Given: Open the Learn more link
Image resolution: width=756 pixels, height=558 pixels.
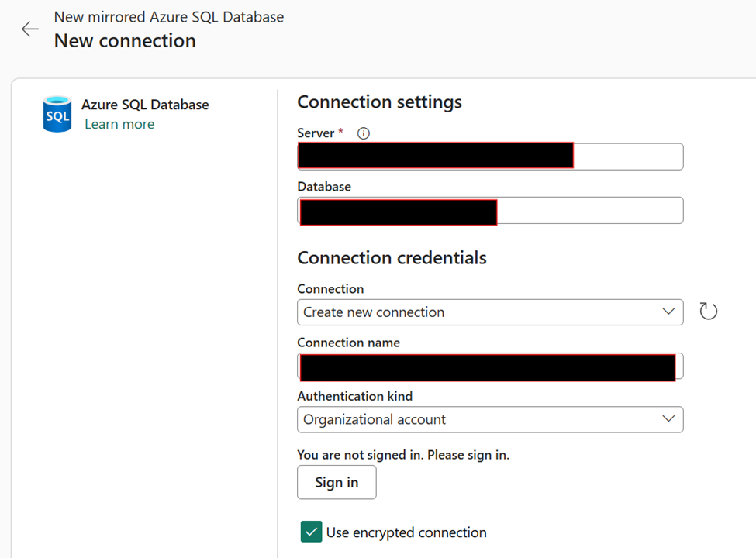Looking at the screenshot, I should pos(119,124).
